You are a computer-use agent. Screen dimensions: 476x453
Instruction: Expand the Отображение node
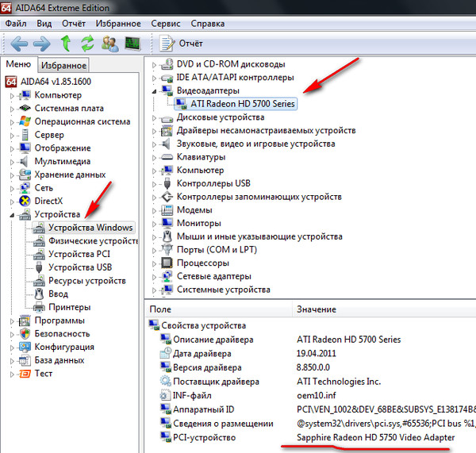tap(12, 149)
